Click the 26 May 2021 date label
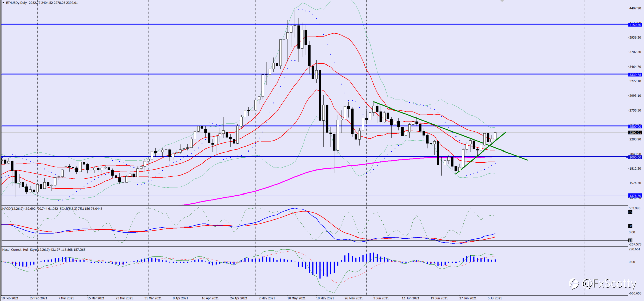 click(354, 298)
